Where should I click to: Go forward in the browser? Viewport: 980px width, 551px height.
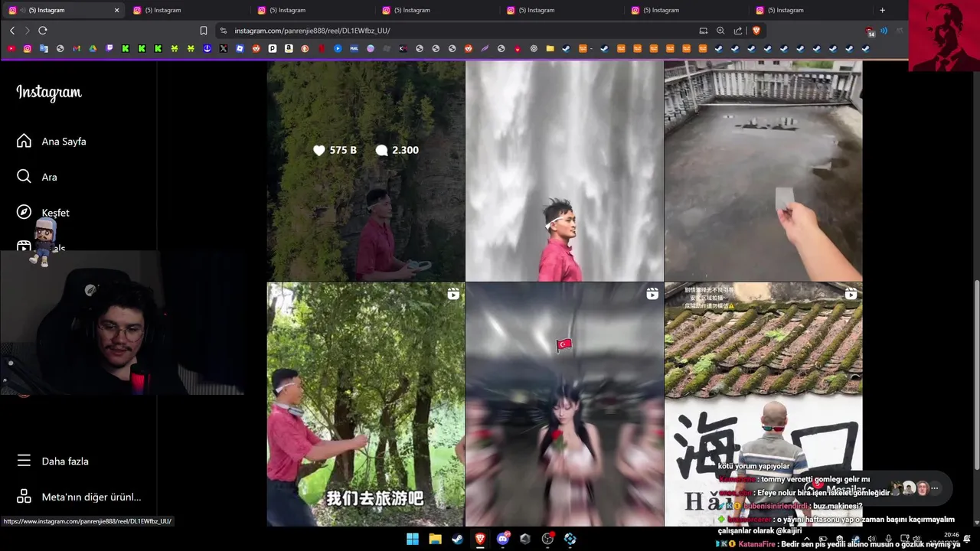[x=27, y=31]
